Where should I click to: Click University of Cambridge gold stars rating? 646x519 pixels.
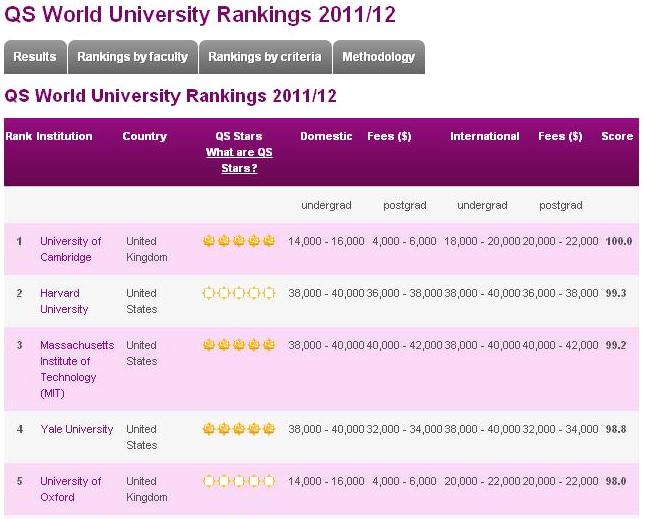[239, 242]
